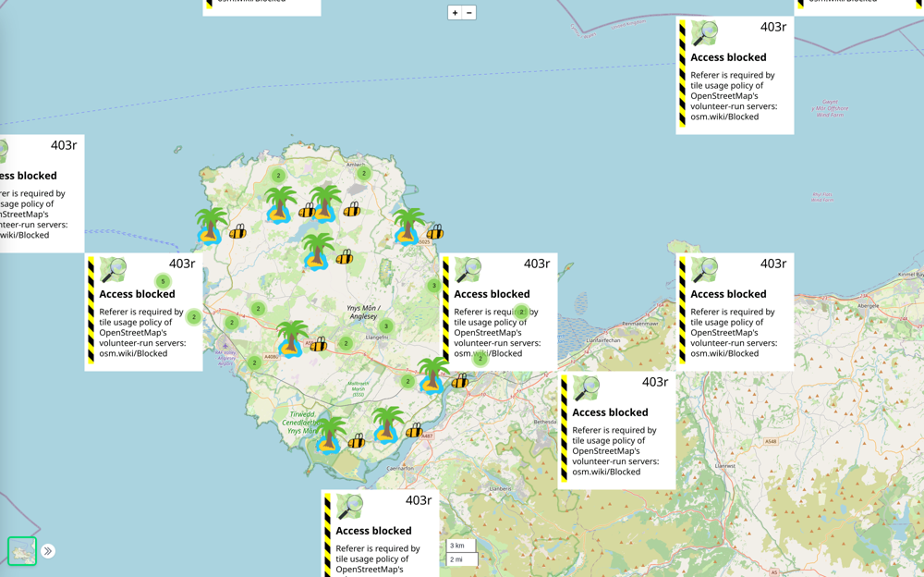Click the bee between the two northern palm trees
The image size is (924, 577).
point(307,210)
